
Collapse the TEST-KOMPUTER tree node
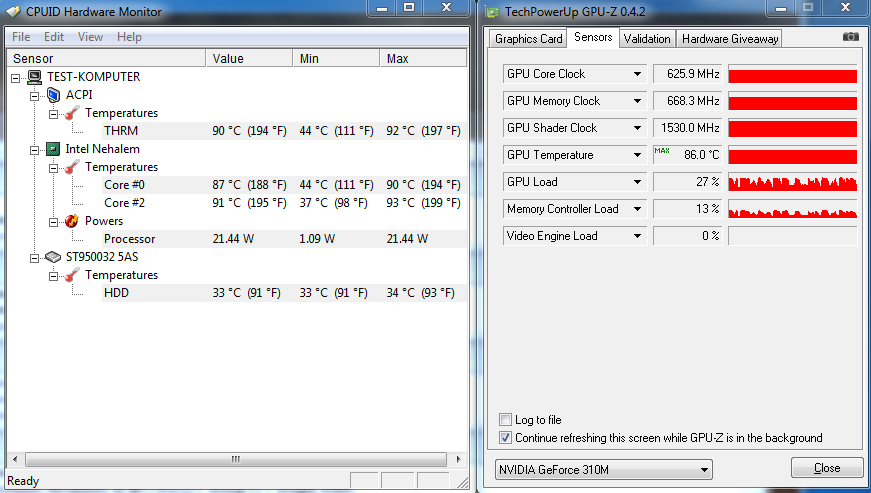click(16, 78)
